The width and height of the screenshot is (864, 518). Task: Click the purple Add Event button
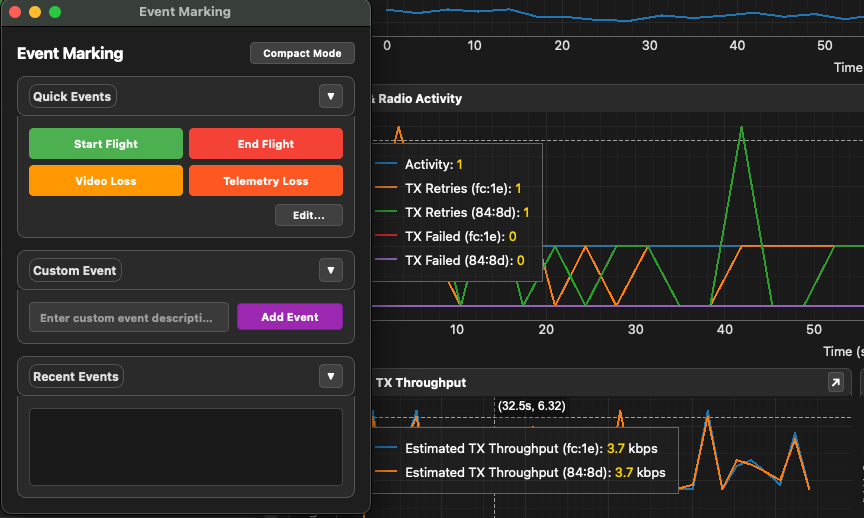289,317
